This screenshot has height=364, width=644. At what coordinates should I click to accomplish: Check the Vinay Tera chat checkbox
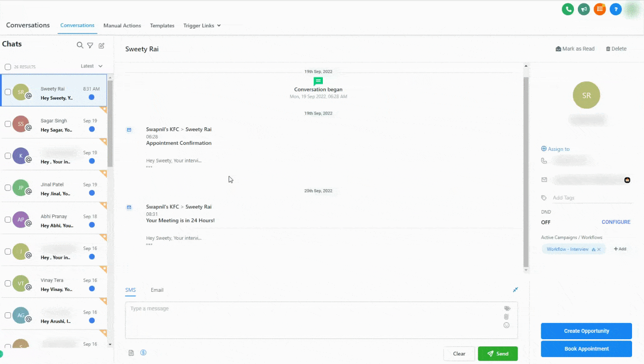click(x=8, y=283)
